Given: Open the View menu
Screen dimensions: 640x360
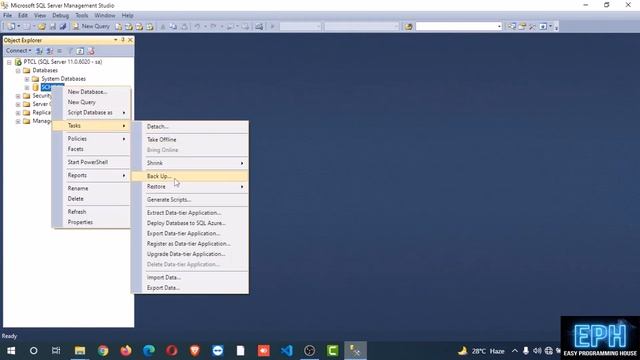Looking at the screenshot, I should click(x=40, y=16).
